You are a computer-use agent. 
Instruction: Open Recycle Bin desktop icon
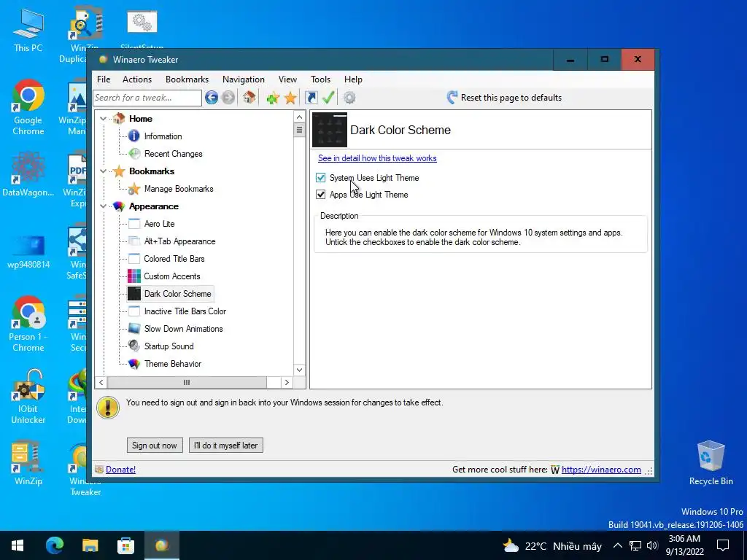click(x=711, y=463)
